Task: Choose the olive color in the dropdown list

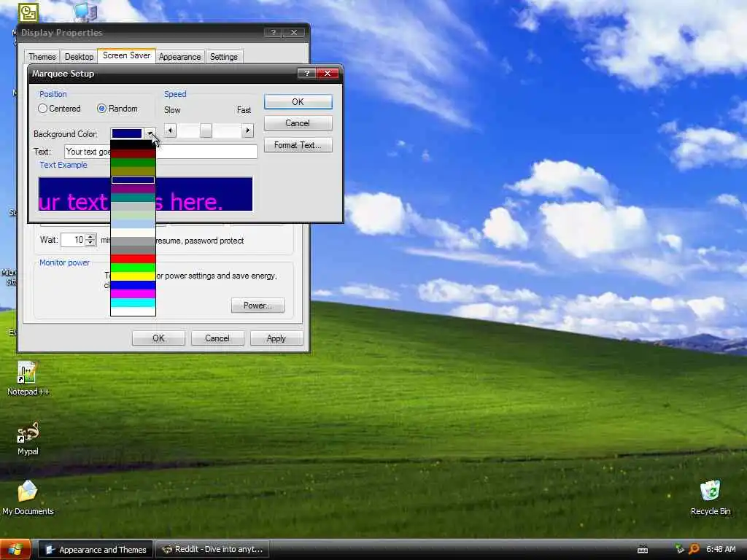Action: tap(133, 171)
